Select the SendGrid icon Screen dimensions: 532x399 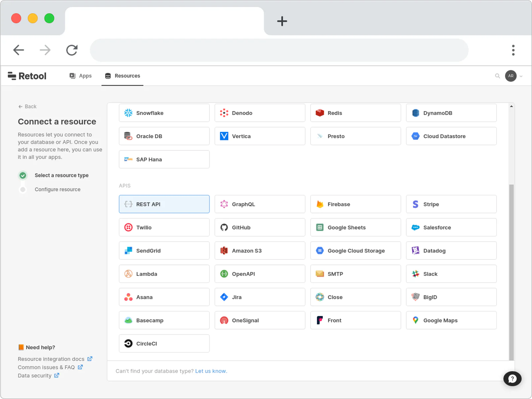pos(128,251)
